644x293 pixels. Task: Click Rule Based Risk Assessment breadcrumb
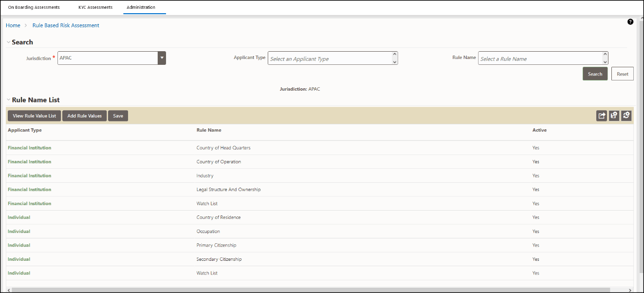pos(66,25)
